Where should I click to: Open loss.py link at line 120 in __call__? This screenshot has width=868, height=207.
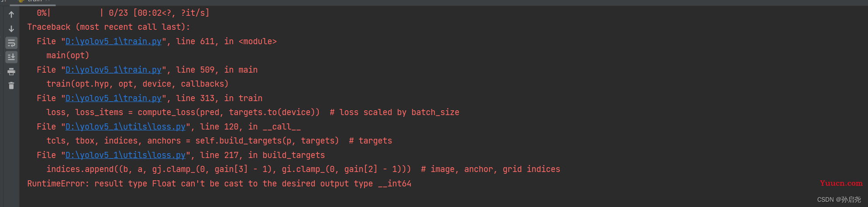pyautogui.click(x=125, y=127)
